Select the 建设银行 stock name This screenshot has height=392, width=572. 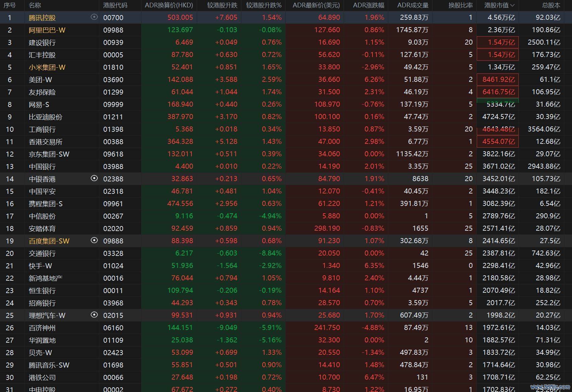[x=42, y=42]
